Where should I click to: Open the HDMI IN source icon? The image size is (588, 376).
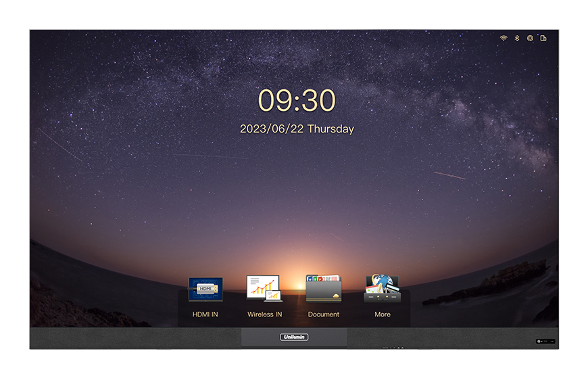(x=205, y=289)
